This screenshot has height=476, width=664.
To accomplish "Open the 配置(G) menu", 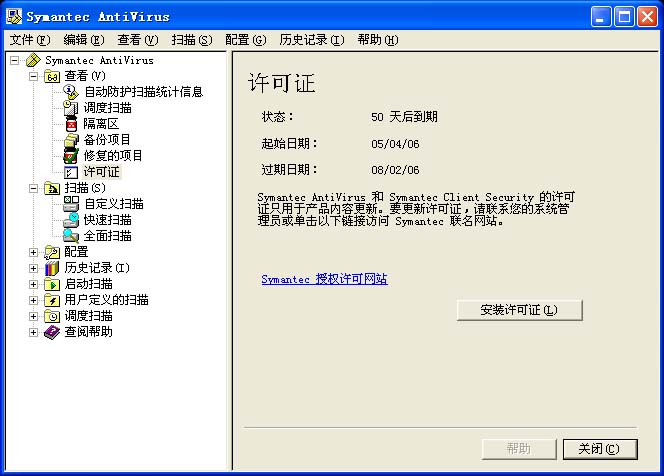I will coord(246,40).
